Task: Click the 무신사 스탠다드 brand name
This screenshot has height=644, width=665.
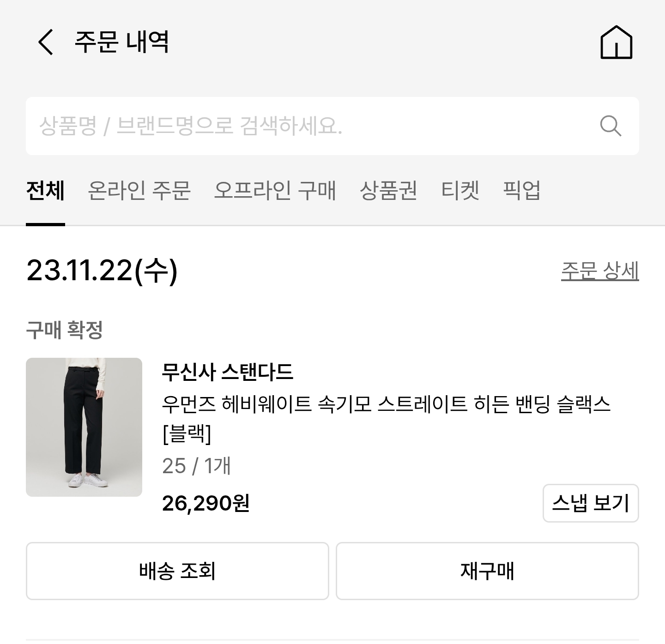Action: pos(228,372)
